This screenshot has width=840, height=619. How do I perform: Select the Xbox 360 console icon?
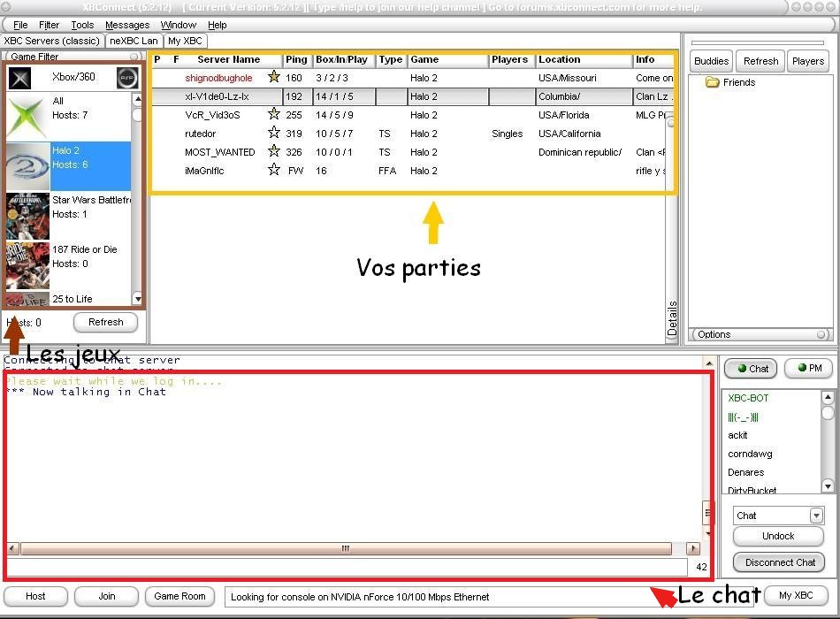pyautogui.click(x=127, y=78)
